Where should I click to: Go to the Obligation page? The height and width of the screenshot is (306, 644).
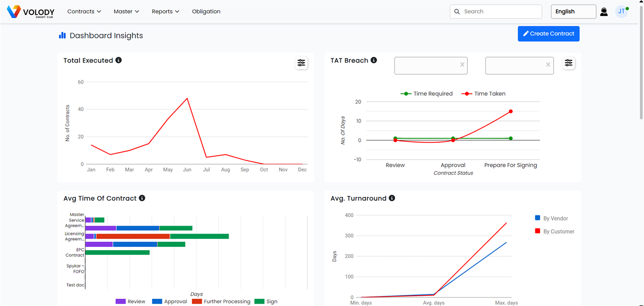(206, 12)
